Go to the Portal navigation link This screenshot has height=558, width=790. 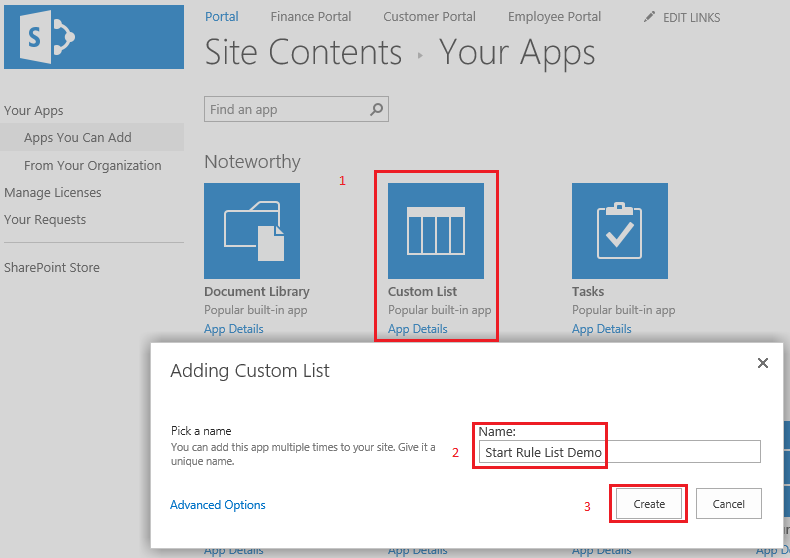(222, 17)
